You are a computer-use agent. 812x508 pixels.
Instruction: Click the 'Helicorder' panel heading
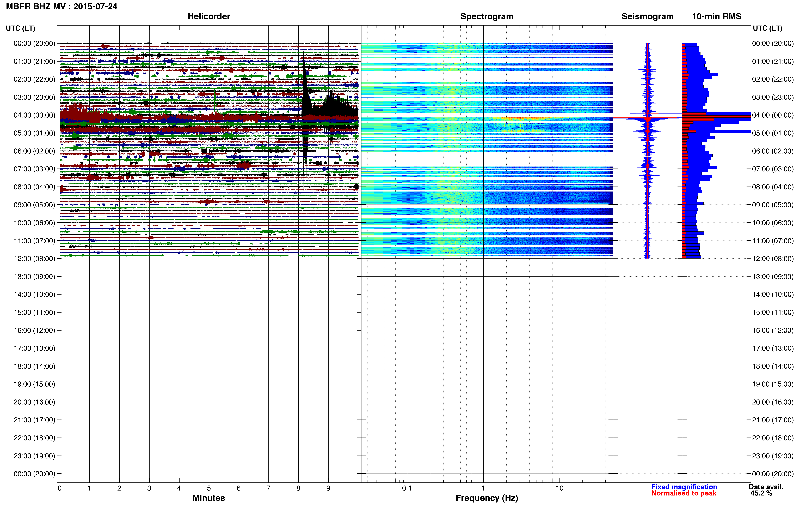(x=209, y=16)
